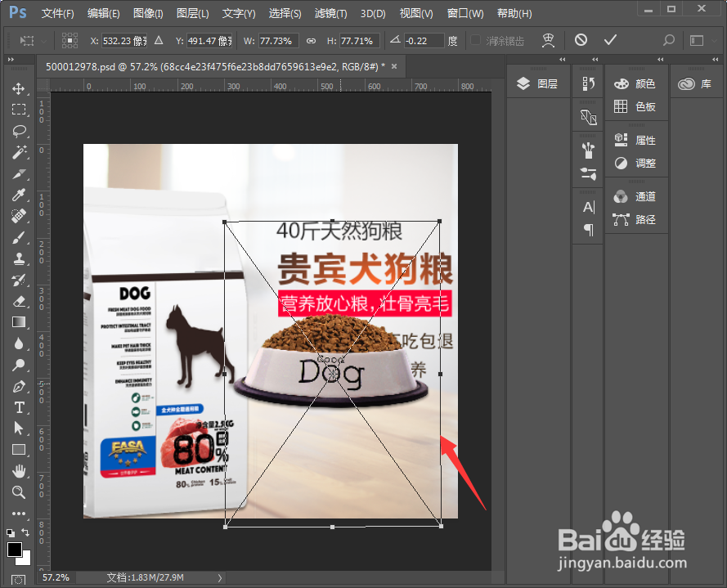This screenshot has width=727, height=588.
Task: Open the Image menu
Action: (x=148, y=13)
